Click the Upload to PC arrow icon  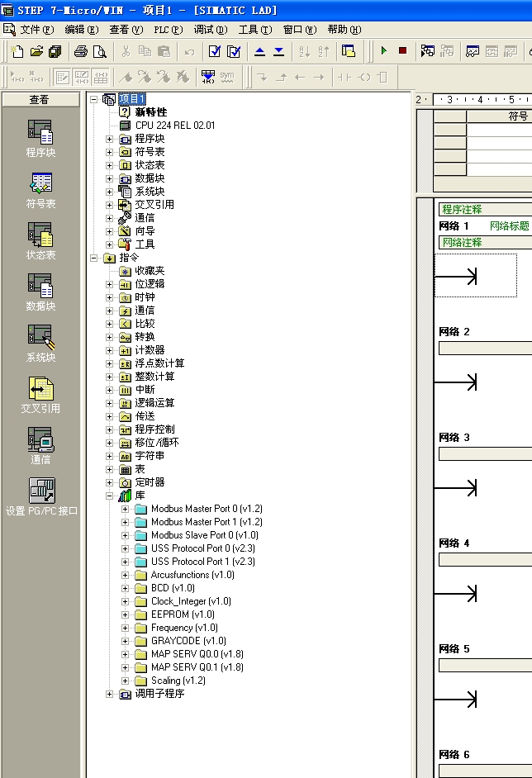[x=259, y=51]
